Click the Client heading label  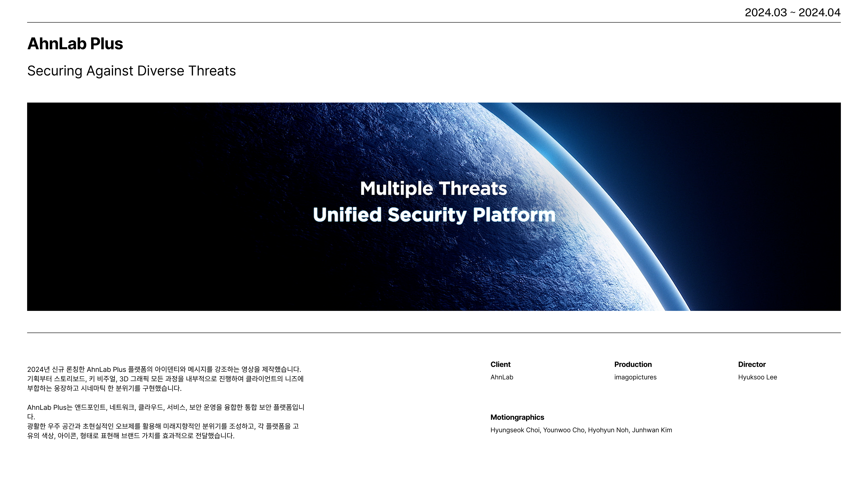(x=500, y=364)
